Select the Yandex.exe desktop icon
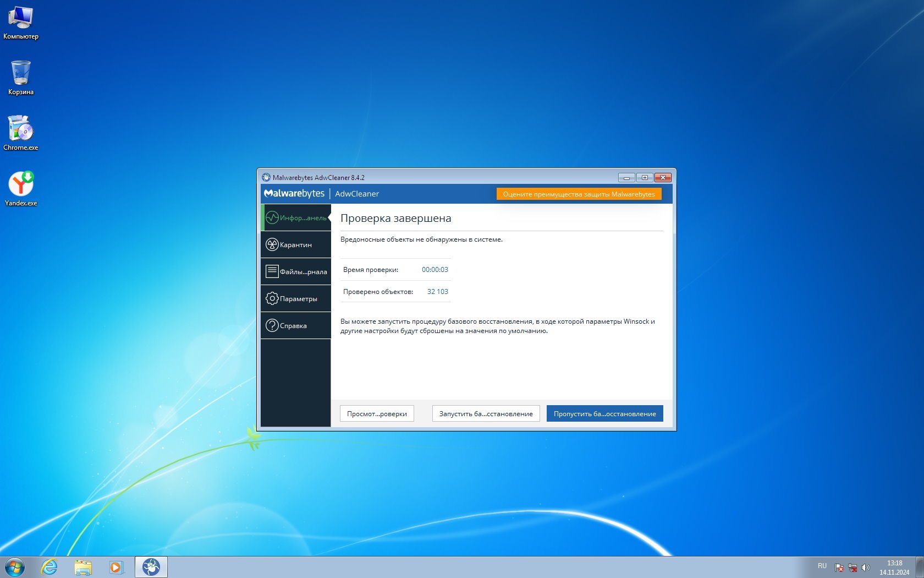This screenshot has height=578, width=924. coord(21,188)
